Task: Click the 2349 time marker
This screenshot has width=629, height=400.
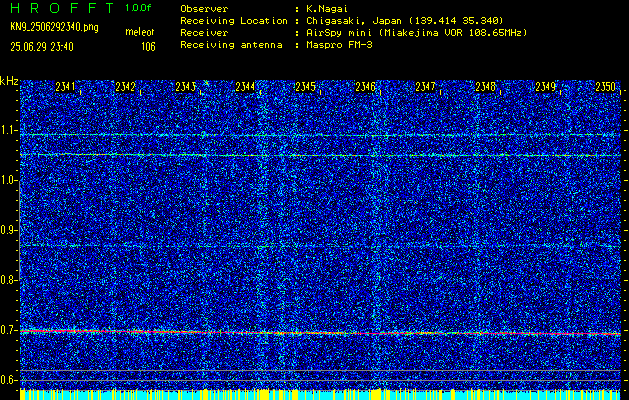Action: coord(546,87)
